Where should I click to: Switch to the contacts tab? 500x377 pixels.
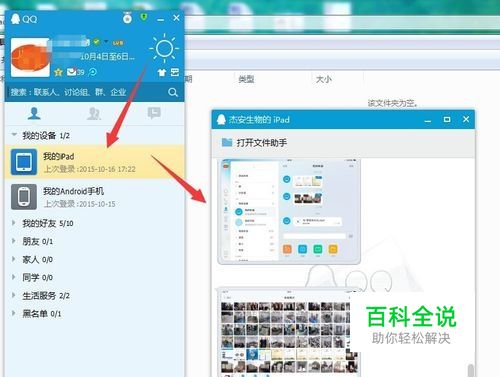coord(34,113)
